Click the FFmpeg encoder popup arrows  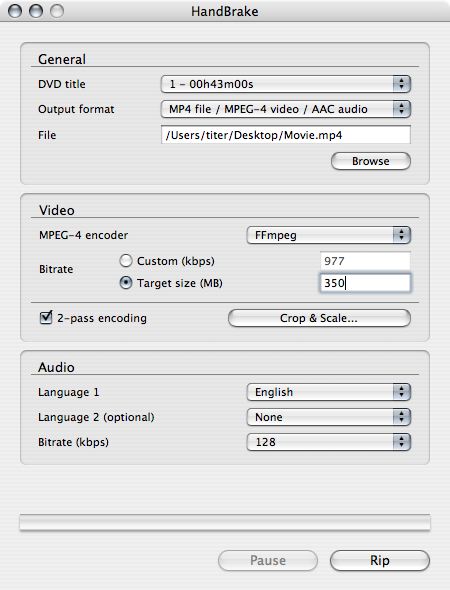point(401,235)
